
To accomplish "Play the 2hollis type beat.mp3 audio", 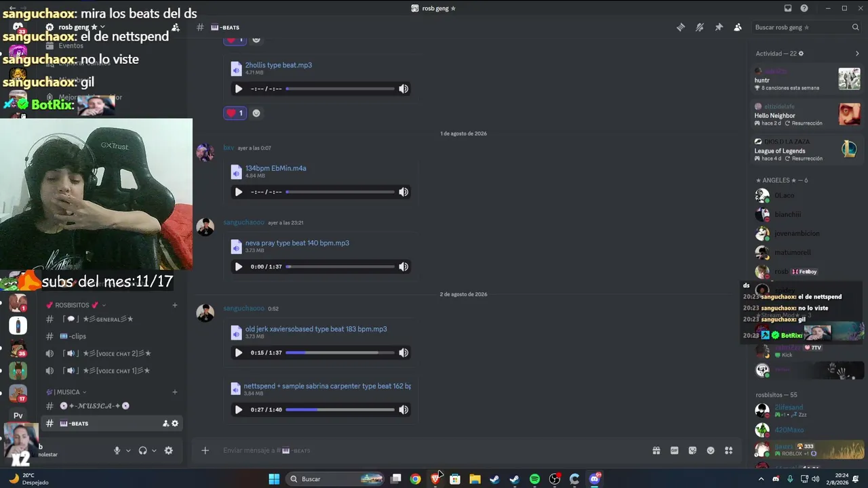I will coord(239,89).
